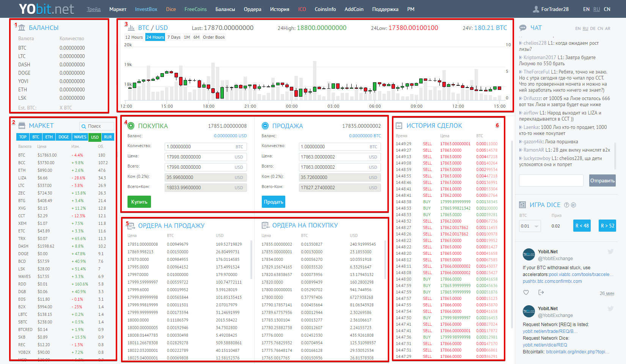Click the sell Цена input field
The width and height of the screenshot is (626, 364).
340,157
